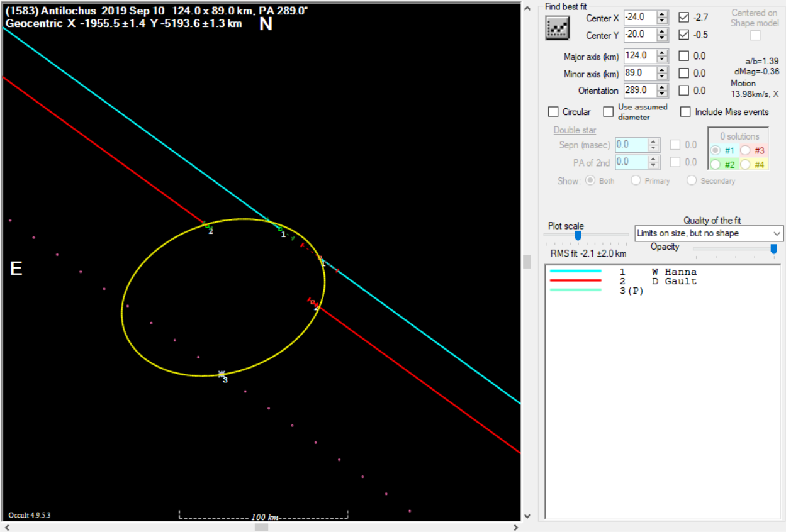Select the W Hanna chord legend entry
Image resolution: width=786 pixels, height=532 pixels.
click(674, 272)
